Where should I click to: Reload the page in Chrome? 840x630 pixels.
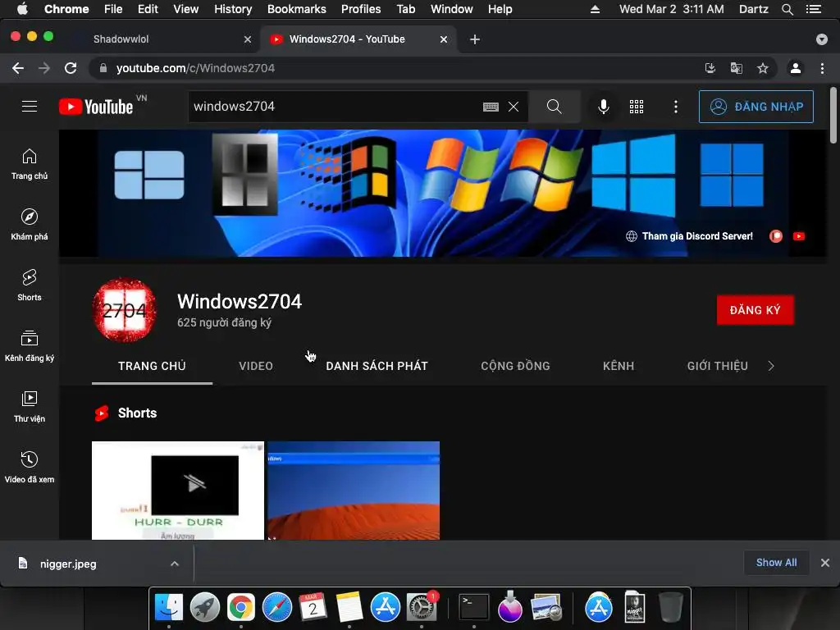[x=71, y=68]
